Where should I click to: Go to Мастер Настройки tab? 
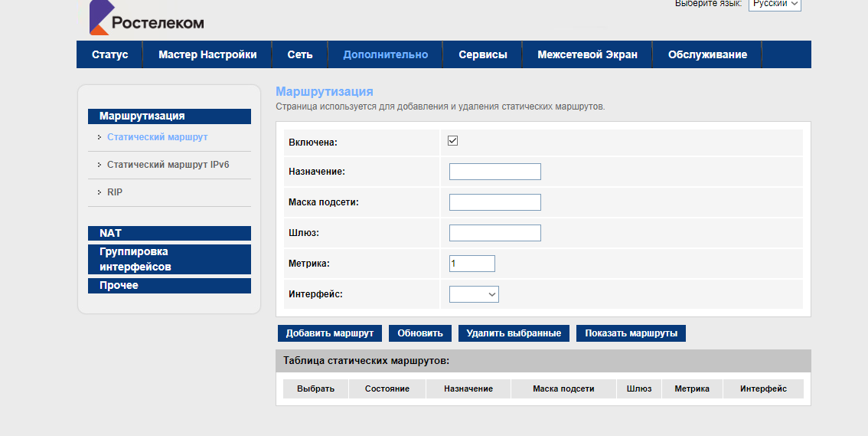[207, 54]
